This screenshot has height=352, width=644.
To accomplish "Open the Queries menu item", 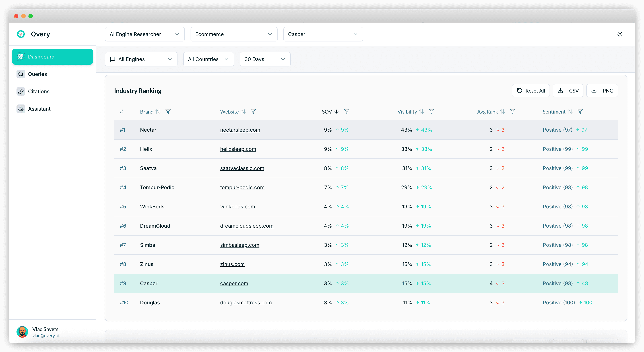I will point(53,74).
